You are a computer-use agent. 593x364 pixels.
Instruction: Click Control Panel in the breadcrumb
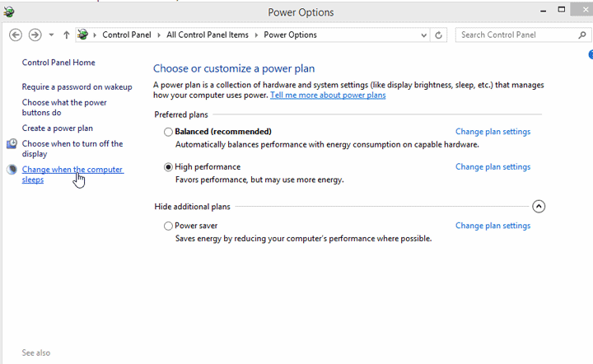coord(128,35)
